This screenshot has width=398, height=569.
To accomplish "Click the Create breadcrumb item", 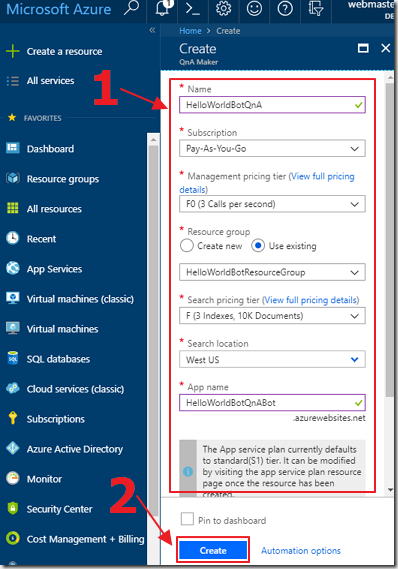I will 228,31.
